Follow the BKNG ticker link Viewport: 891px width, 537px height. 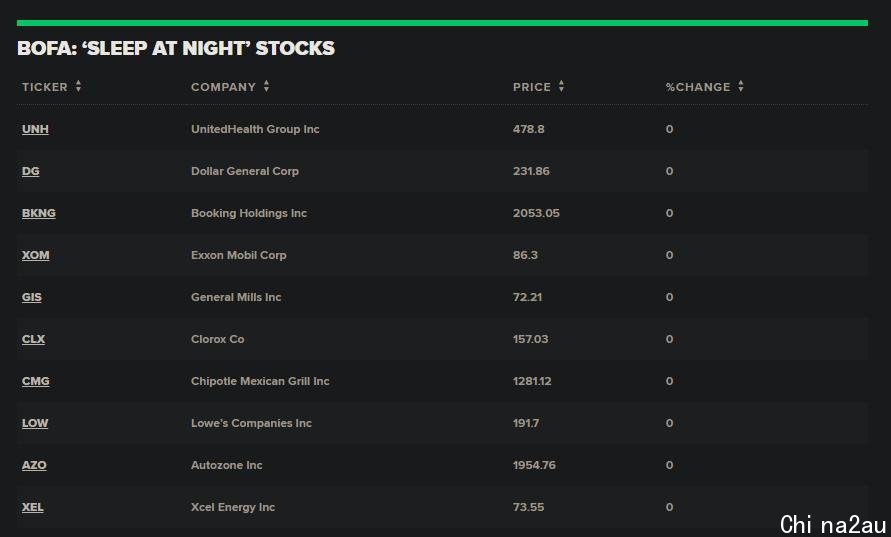pyautogui.click(x=39, y=214)
